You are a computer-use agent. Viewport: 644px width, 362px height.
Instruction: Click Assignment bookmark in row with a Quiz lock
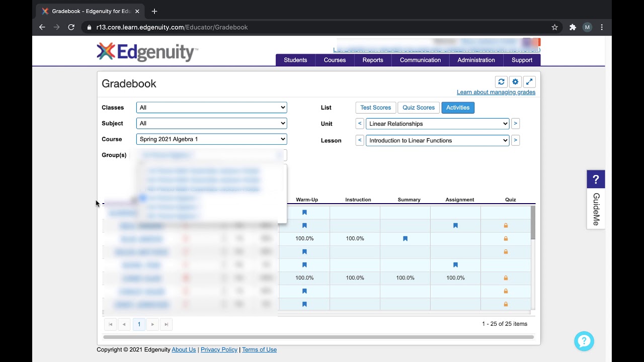point(455,226)
